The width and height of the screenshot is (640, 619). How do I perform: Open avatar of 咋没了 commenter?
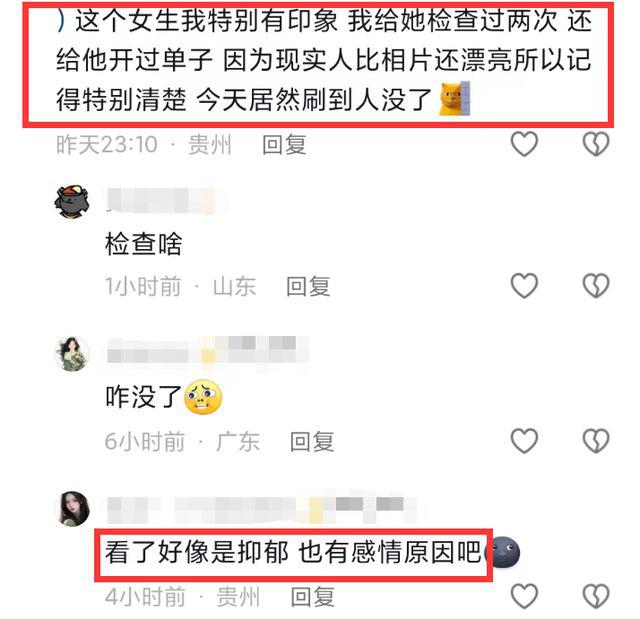72,354
